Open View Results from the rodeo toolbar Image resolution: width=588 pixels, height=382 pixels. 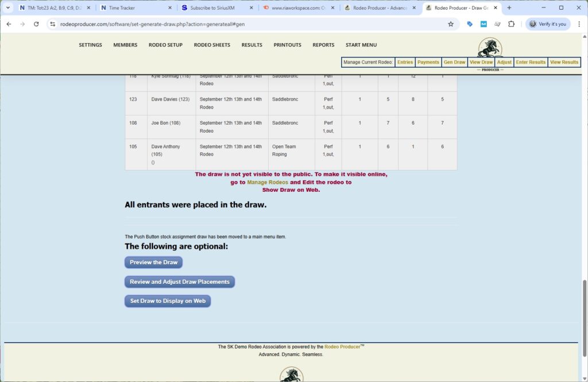coord(564,62)
